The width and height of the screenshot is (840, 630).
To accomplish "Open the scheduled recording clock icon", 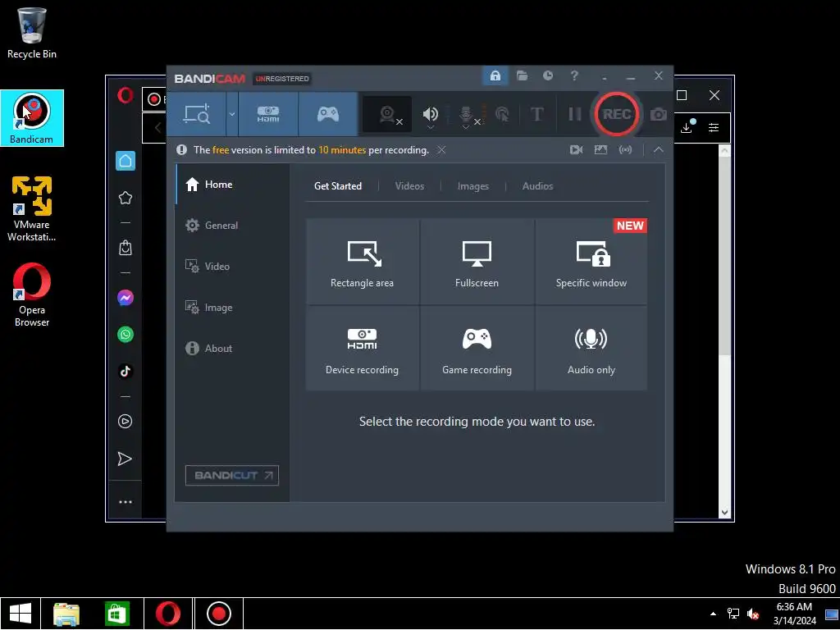I will tap(547, 75).
